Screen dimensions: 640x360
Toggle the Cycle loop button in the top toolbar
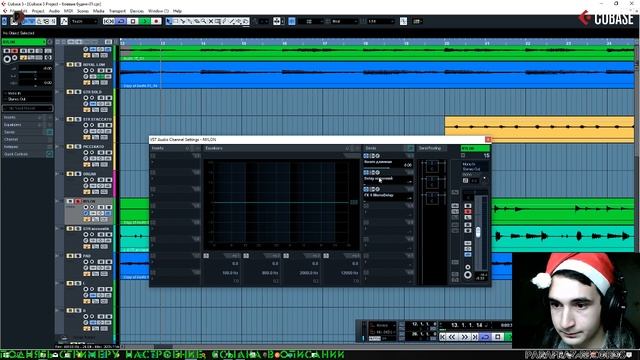[121, 21]
